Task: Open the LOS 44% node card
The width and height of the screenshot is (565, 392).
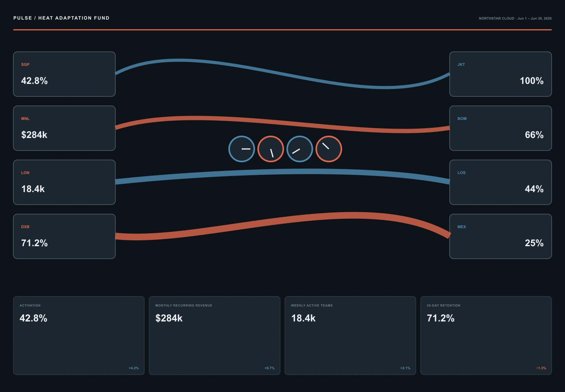Action: click(501, 182)
